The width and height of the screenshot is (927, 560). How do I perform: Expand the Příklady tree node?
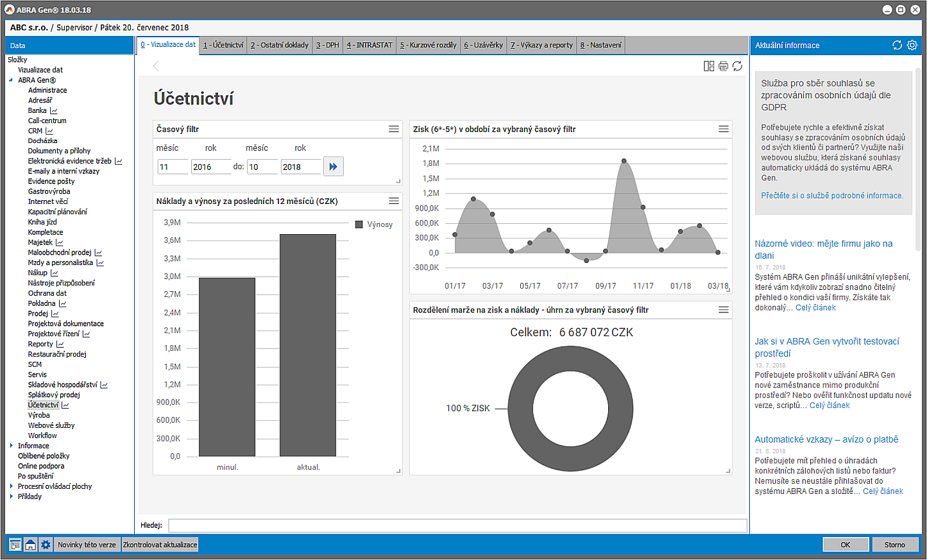pos(11,496)
